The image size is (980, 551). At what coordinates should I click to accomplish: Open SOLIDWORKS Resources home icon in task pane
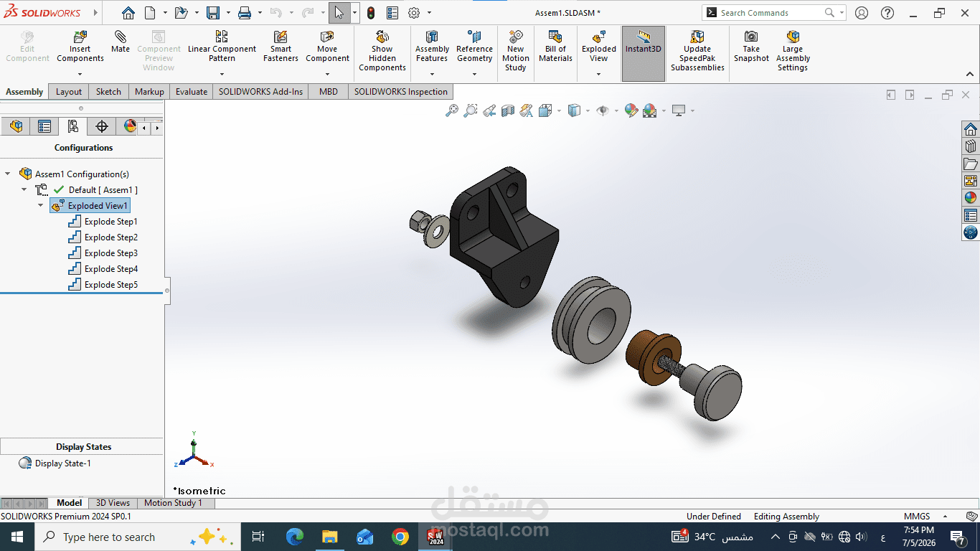(x=971, y=129)
